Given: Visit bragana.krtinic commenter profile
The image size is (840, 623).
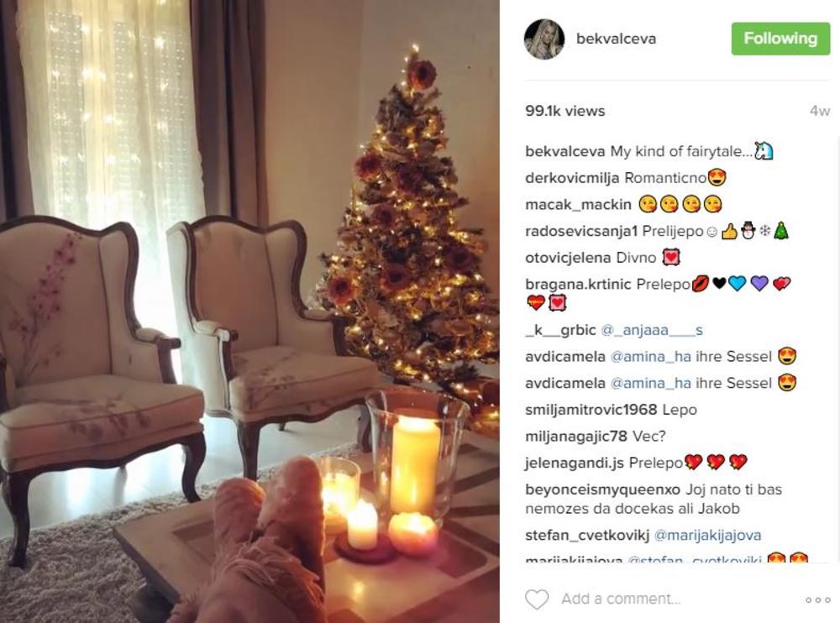Looking at the screenshot, I should [578, 285].
